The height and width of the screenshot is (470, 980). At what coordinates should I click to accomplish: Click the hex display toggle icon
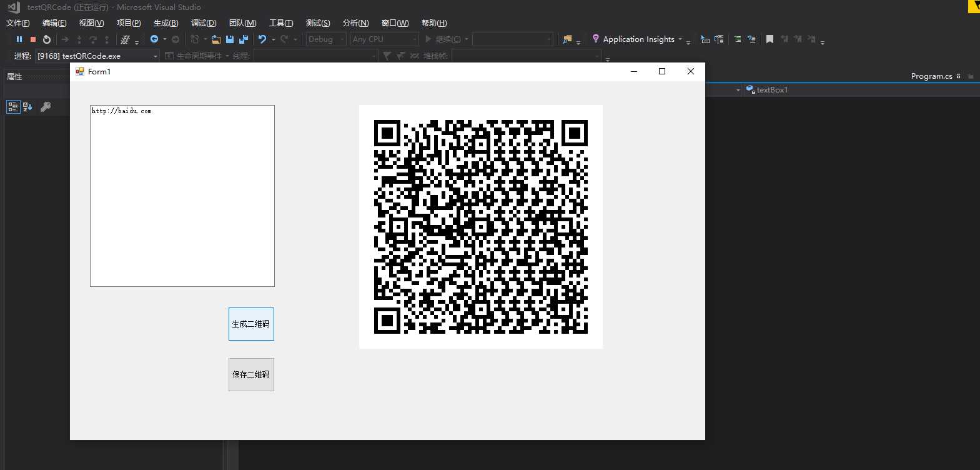(125, 39)
